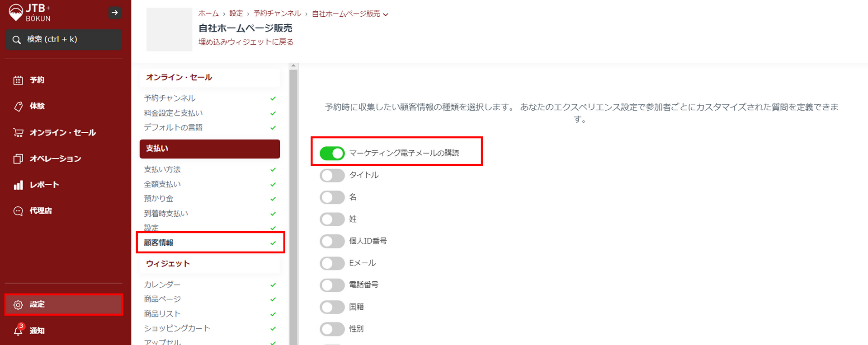Image resolution: width=868 pixels, height=345 pixels.
Task: Turn on the Eメール toggle
Action: (332, 263)
